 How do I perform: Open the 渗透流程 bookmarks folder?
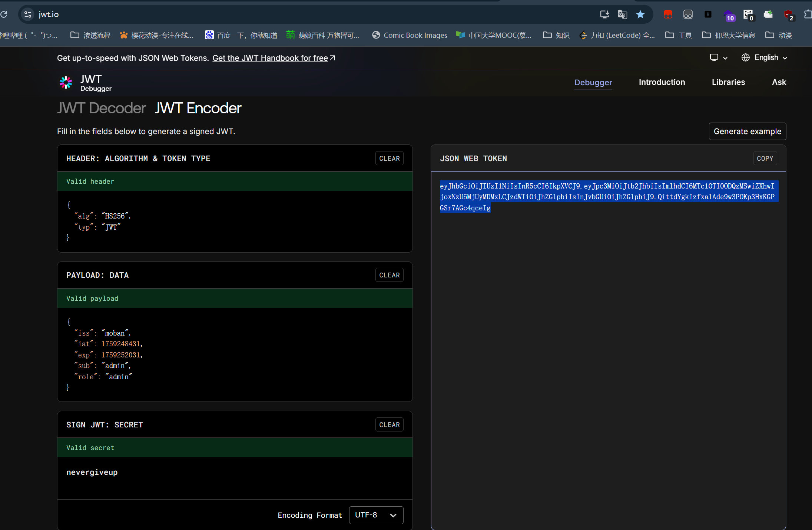click(90, 35)
